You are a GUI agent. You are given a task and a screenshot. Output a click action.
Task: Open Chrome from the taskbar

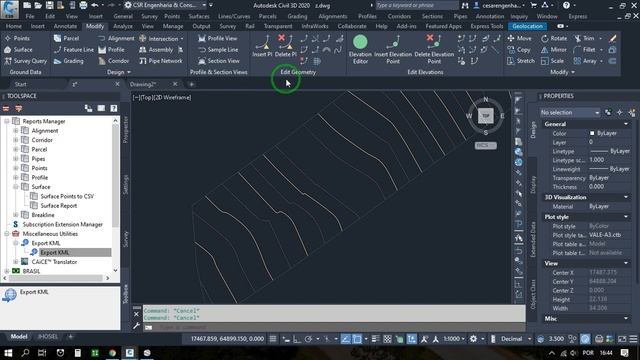pos(112,353)
